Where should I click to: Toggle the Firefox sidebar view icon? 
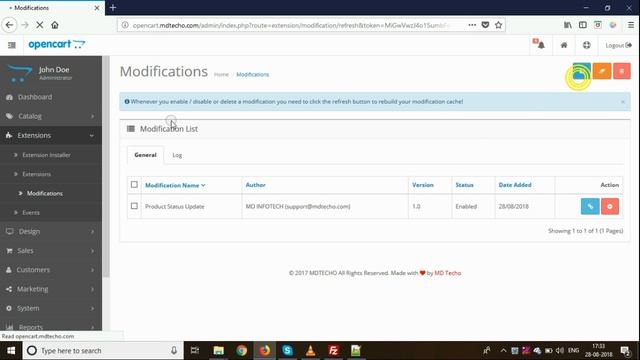click(583, 25)
